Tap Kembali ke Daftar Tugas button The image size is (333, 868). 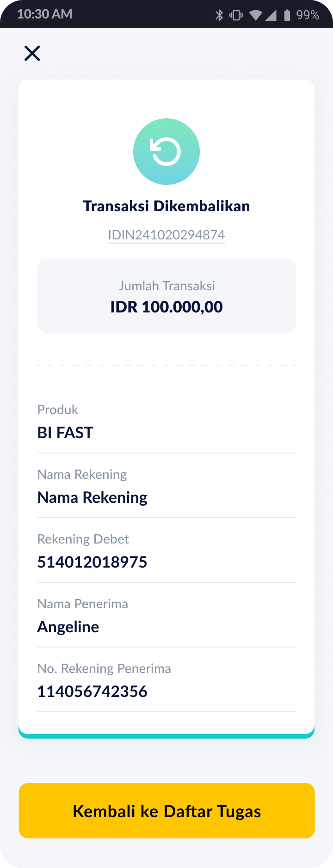(x=166, y=811)
